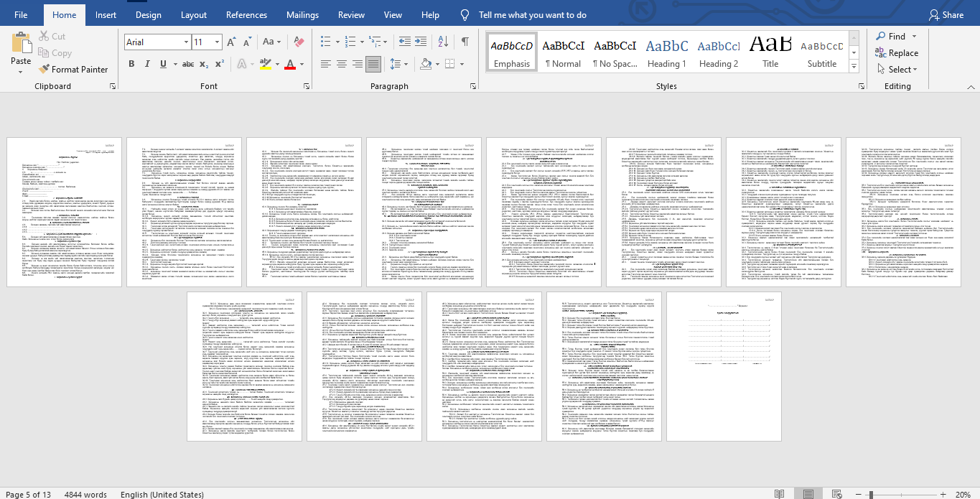Click the Increase Font Size icon
980x499 pixels.
[x=232, y=42]
